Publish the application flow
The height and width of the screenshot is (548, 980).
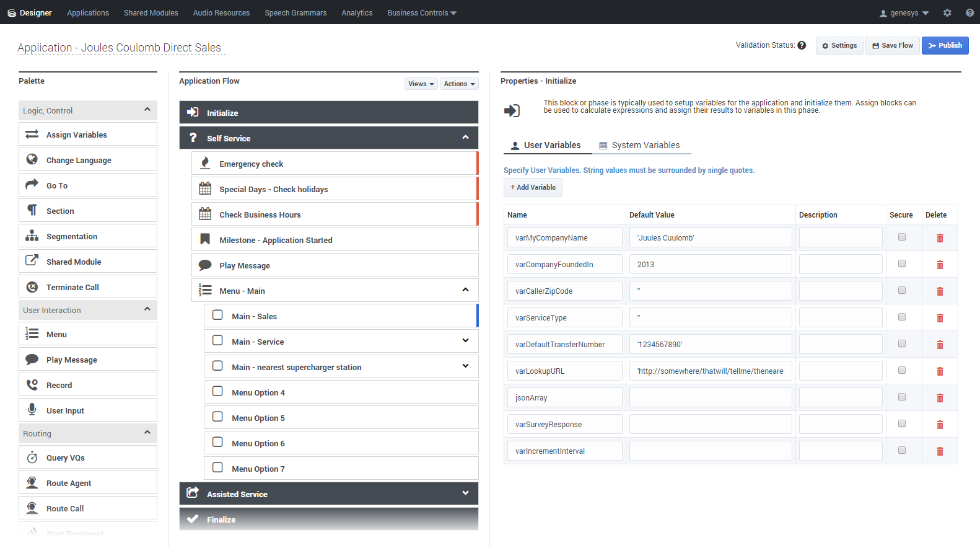point(945,45)
